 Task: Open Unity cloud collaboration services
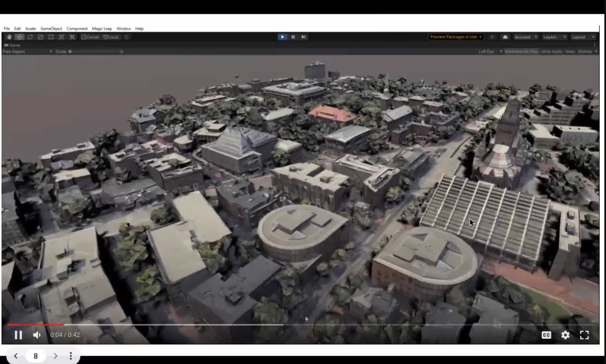(x=505, y=37)
